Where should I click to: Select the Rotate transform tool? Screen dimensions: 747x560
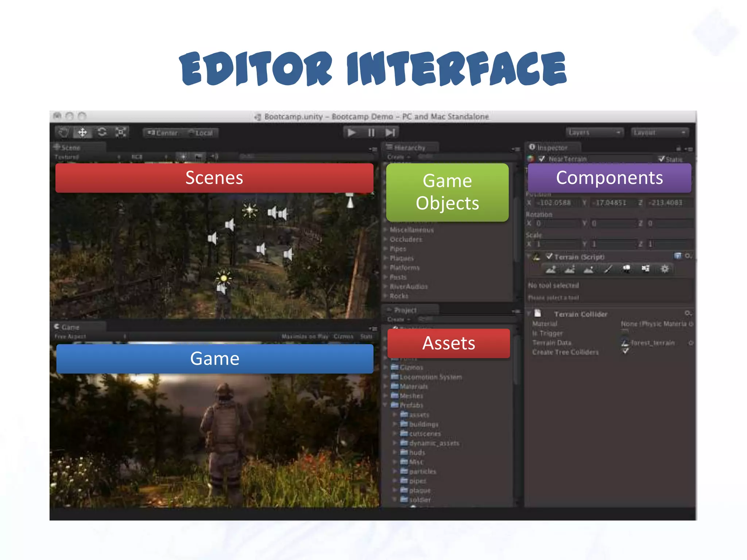click(x=102, y=132)
